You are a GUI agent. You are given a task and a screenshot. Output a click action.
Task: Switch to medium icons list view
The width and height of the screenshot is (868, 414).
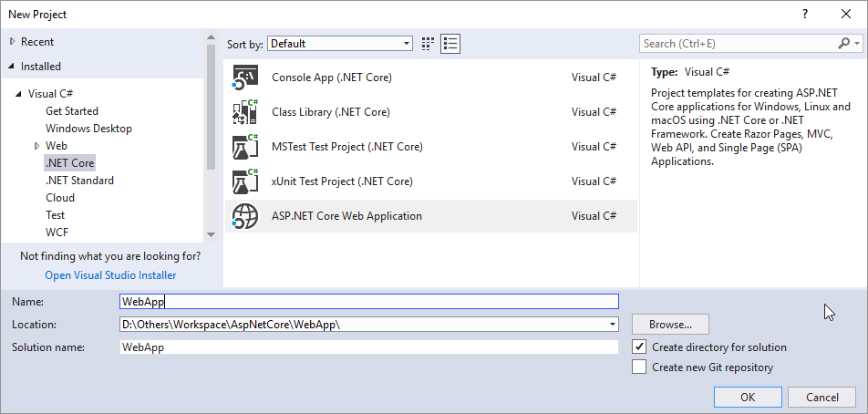pos(450,44)
